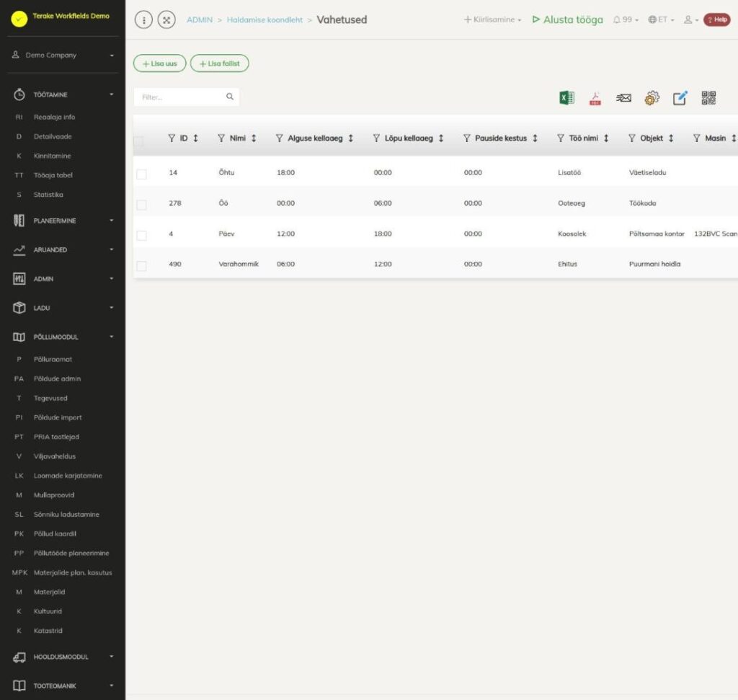Collapse the TÖÖTAMINE sidebar section

click(x=63, y=94)
